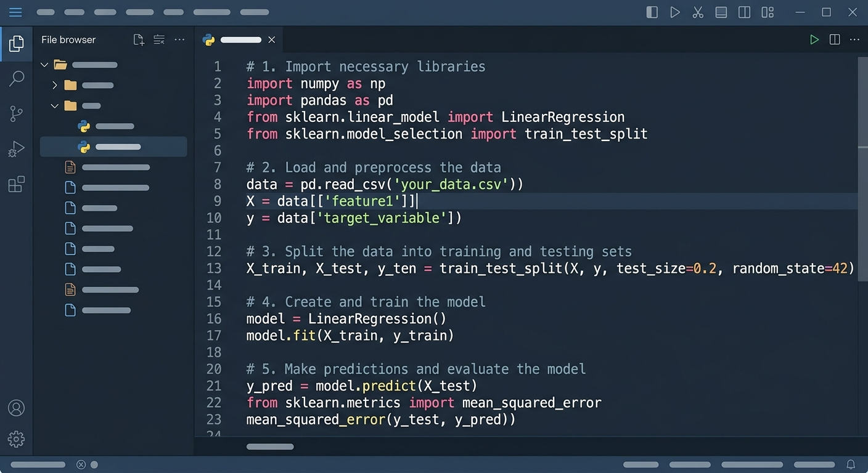Select the highlighted Python file row

pyautogui.click(x=113, y=147)
